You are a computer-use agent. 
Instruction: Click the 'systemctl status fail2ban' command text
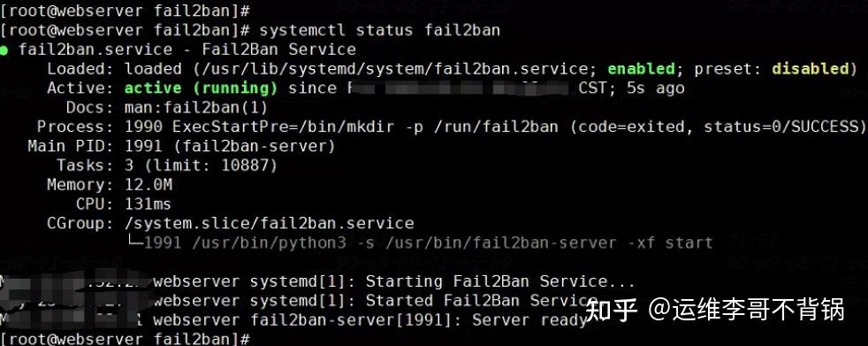coord(380,30)
